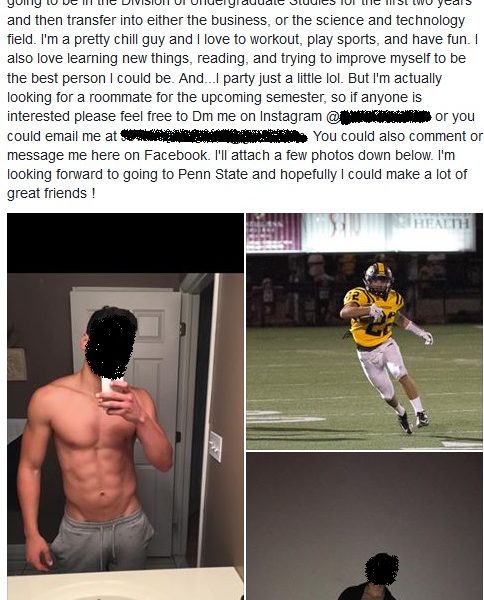This screenshot has width=484, height=600.
Task: Click the yellow number 22 jersey
Action: tap(374, 318)
